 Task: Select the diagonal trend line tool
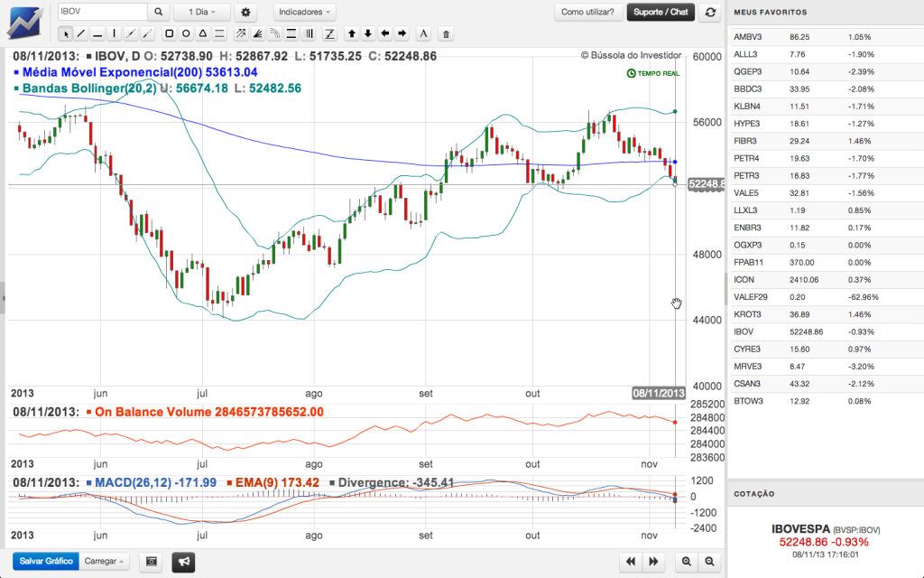tap(81, 34)
